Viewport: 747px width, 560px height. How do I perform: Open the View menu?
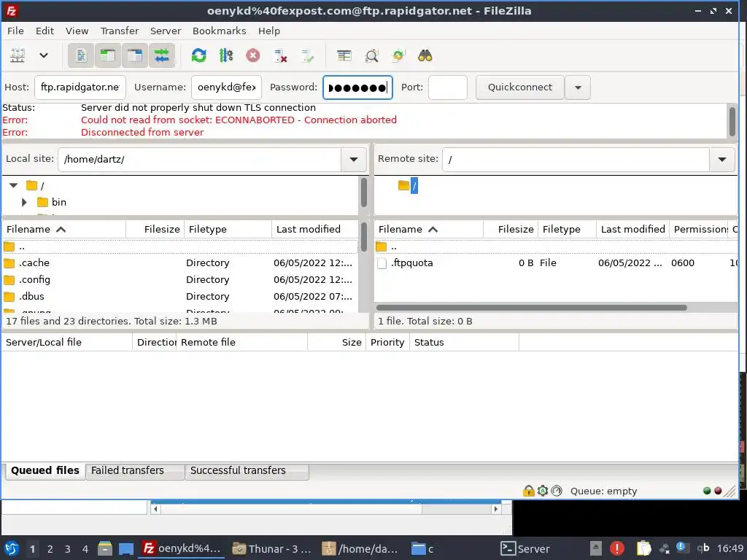[x=77, y=31]
